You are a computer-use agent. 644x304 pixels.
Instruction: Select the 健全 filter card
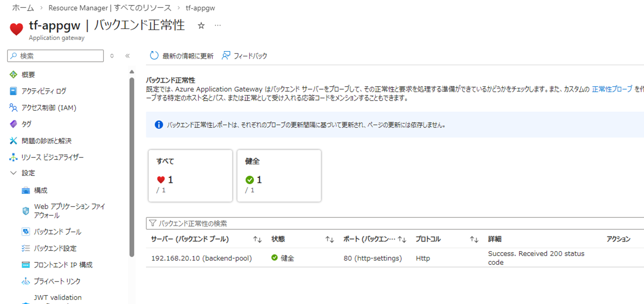(279, 176)
